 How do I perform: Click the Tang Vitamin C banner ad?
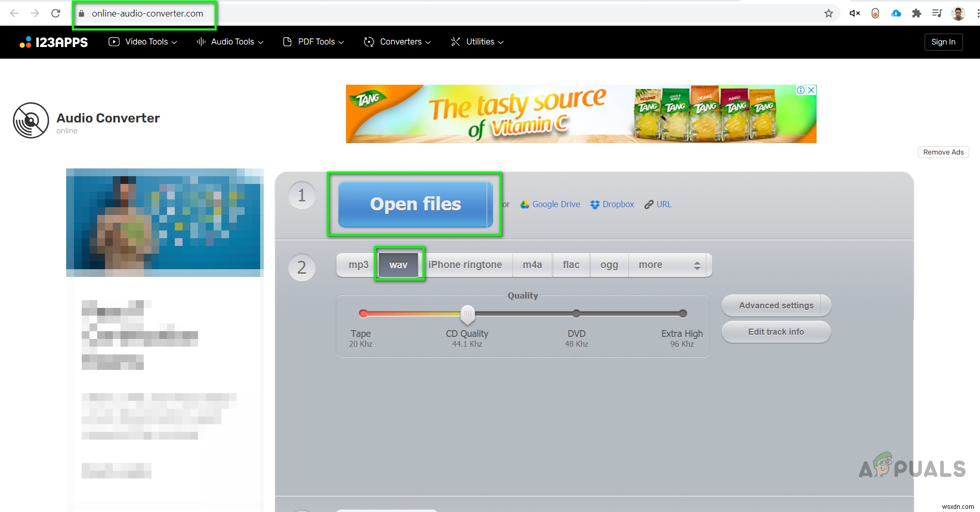581,114
